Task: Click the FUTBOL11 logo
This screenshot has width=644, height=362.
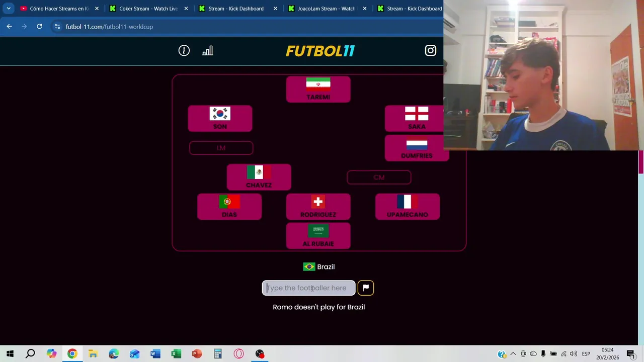Action: click(x=320, y=51)
